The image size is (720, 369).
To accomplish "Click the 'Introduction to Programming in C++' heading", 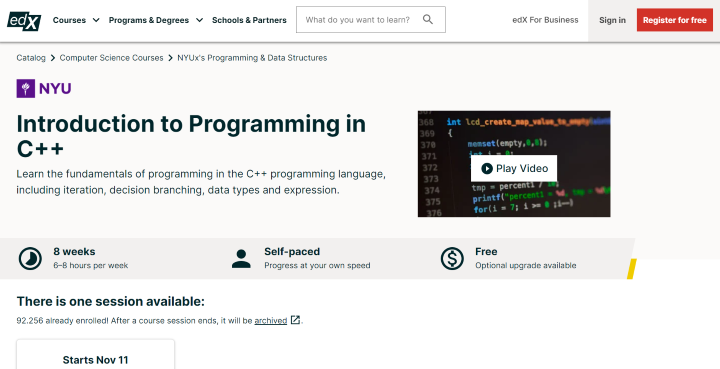I will point(191,136).
